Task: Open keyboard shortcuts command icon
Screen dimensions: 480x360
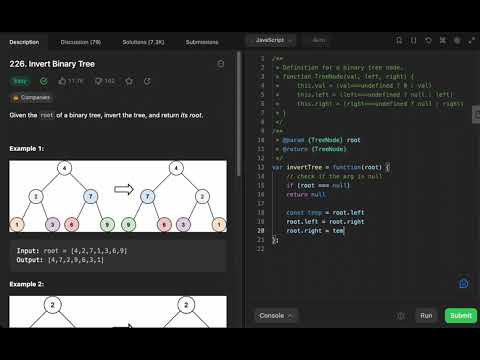Action: [x=443, y=40]
